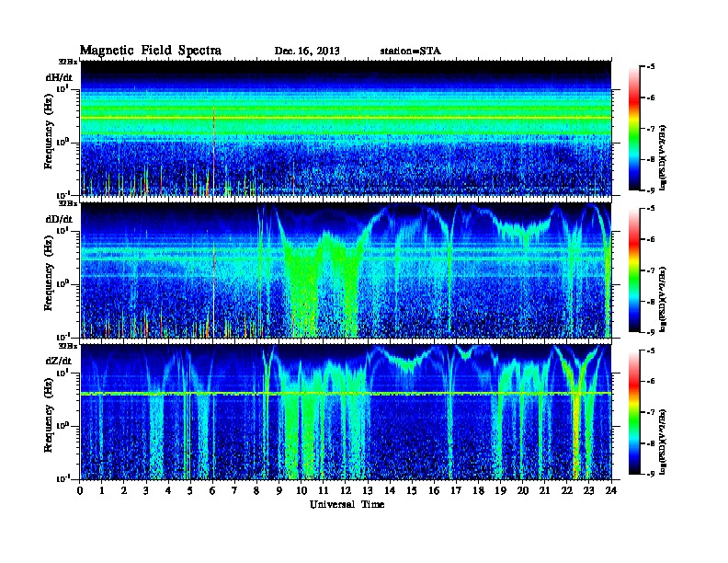The width and height of the screenshot is (728, 563).
Task: Click the -6 tick of dD/dt color bar
Action: (651, 240)
